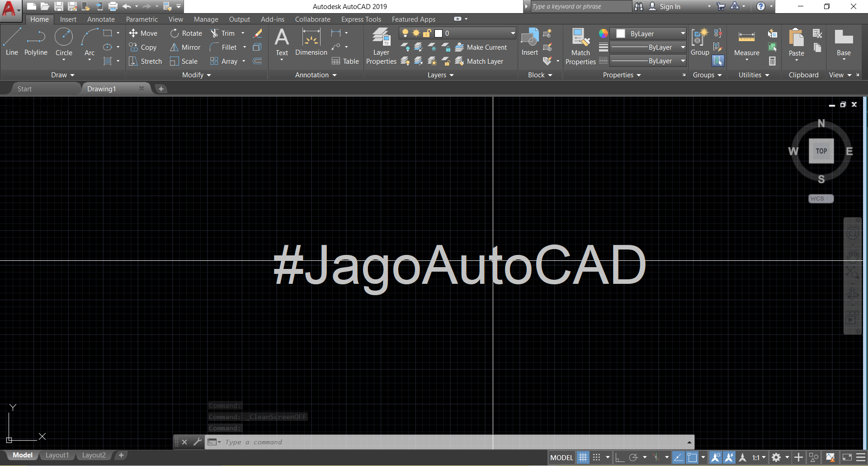Screen dimensions: 868x466
Task: Activate the Copy tool
Action: pos(143,47)
